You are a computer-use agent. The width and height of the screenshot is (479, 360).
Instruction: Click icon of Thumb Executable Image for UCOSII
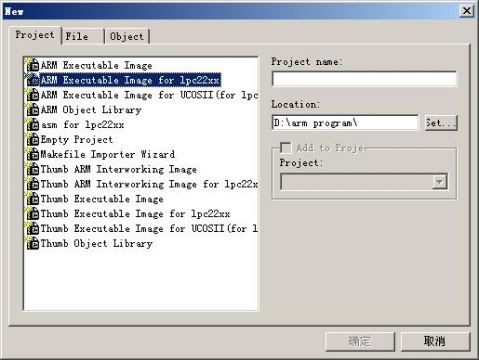pos(32,228)
